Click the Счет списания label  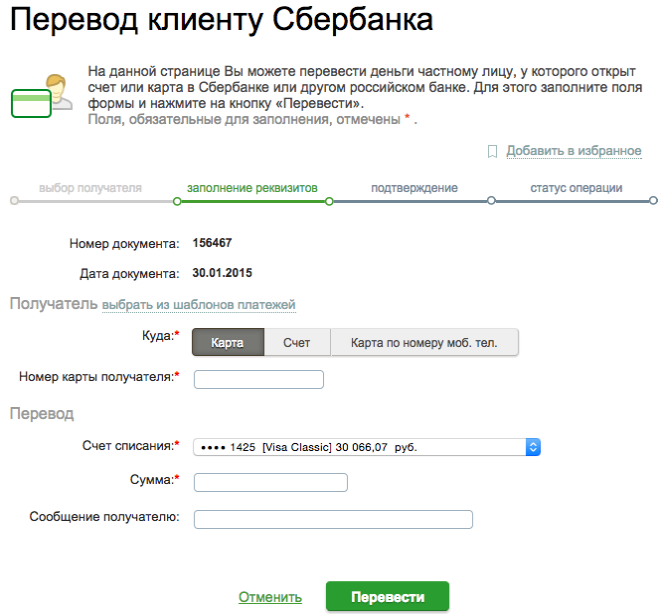(x=131, y=446)
